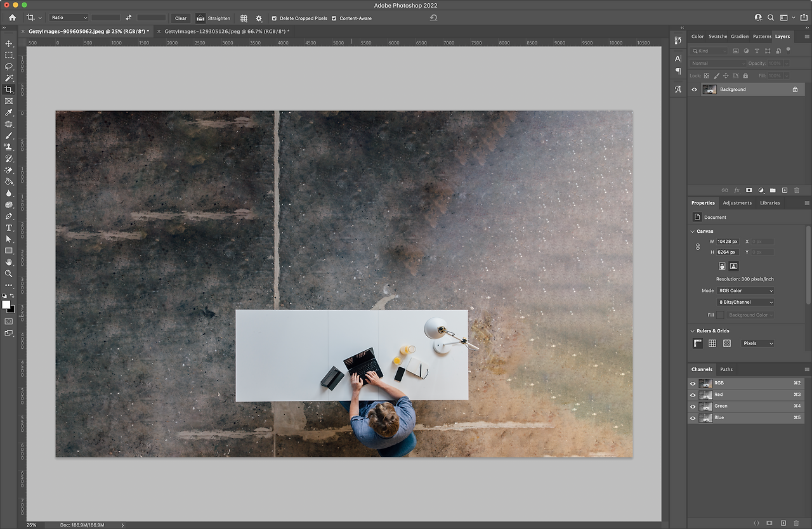Viewport: 812px width, 529px height.
Task: Switch to the Color panel tab
Action: pos(697,37)
